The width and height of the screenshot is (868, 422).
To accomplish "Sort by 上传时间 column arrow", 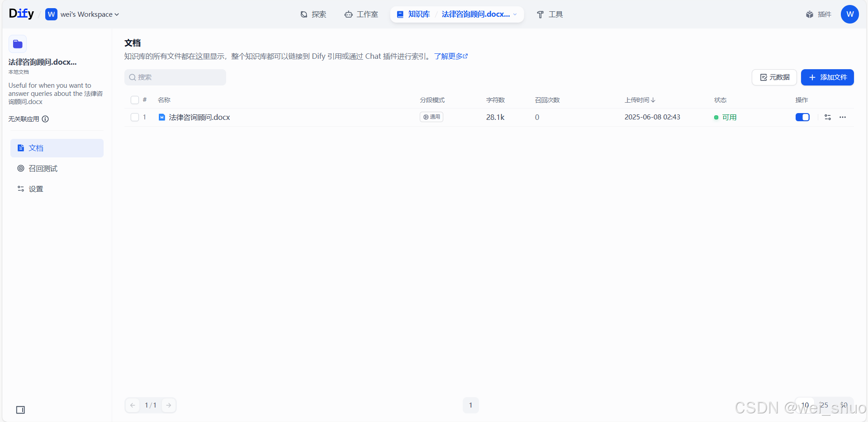I will (653, 100).
